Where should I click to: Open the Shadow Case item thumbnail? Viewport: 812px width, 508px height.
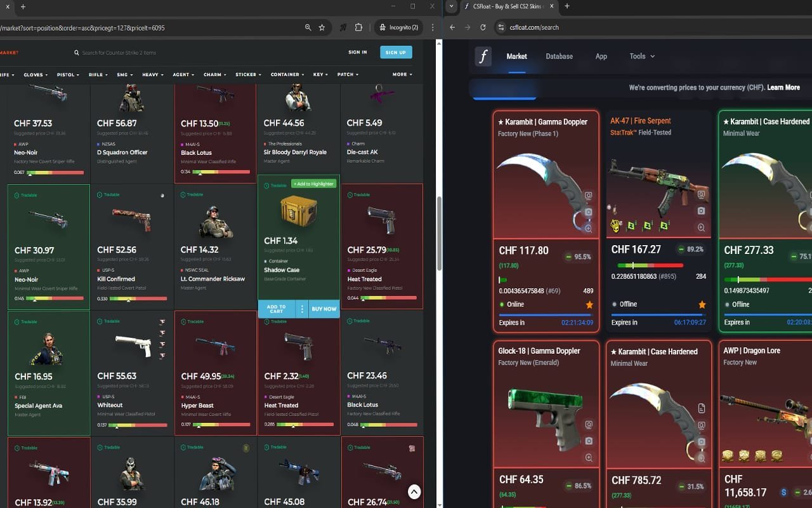[298, 211]
